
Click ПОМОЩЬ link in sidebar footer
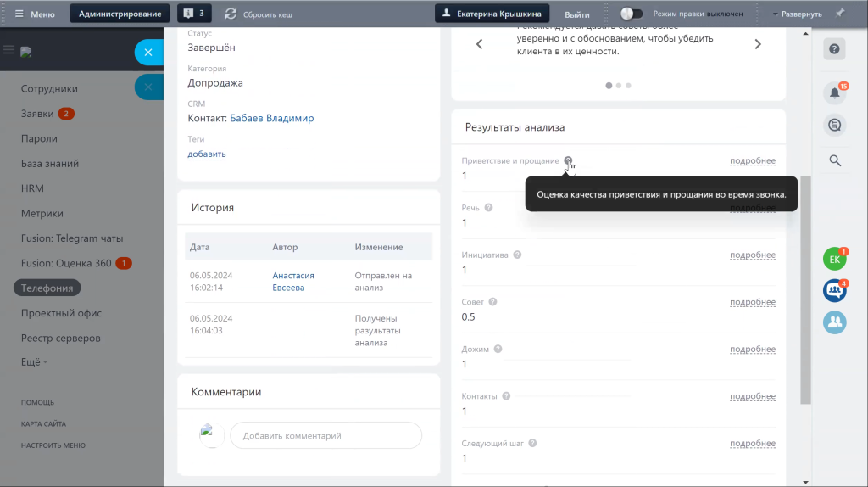coord(37,402)
